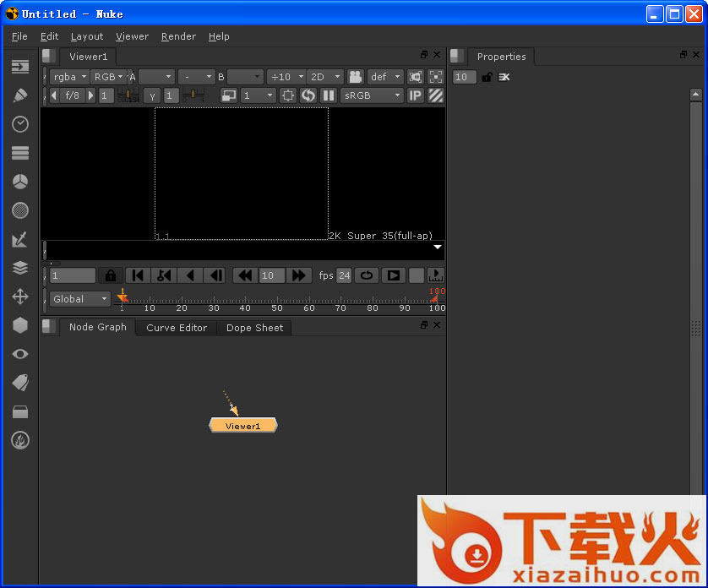Open the Edit menu
The height and width of the screenshot is (588, 708).
[49, 36]
